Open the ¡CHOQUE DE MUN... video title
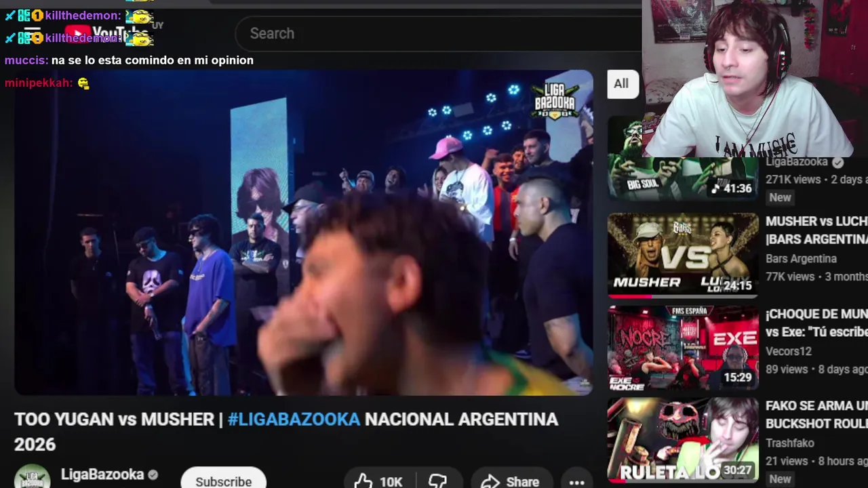The image size is (868, 488). (816, 323)
